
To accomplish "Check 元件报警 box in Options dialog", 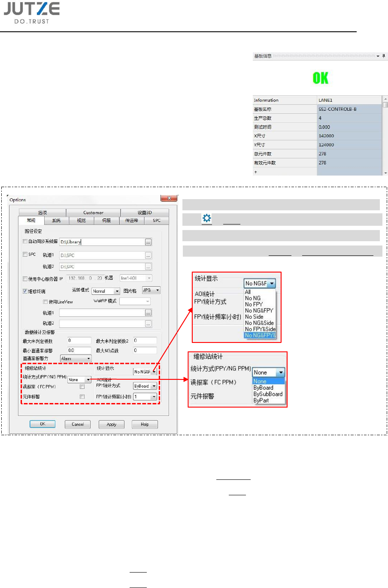I will pos(82,397).
